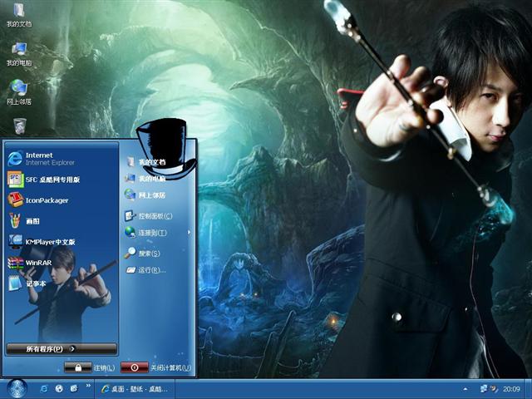532x399 pixels.
Task: Select the 我的文档 desktop icon
Action: [x=18, y=14]
